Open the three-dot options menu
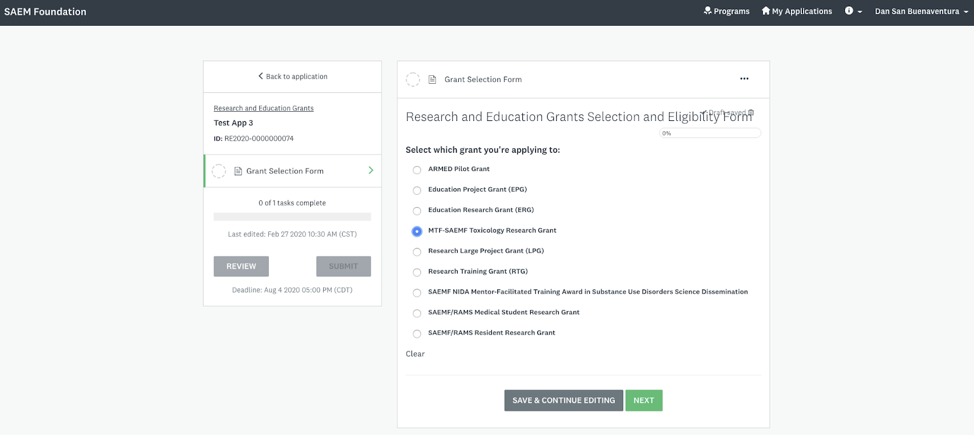The height and width of the screenshot is (435, 974). point(744,79)
